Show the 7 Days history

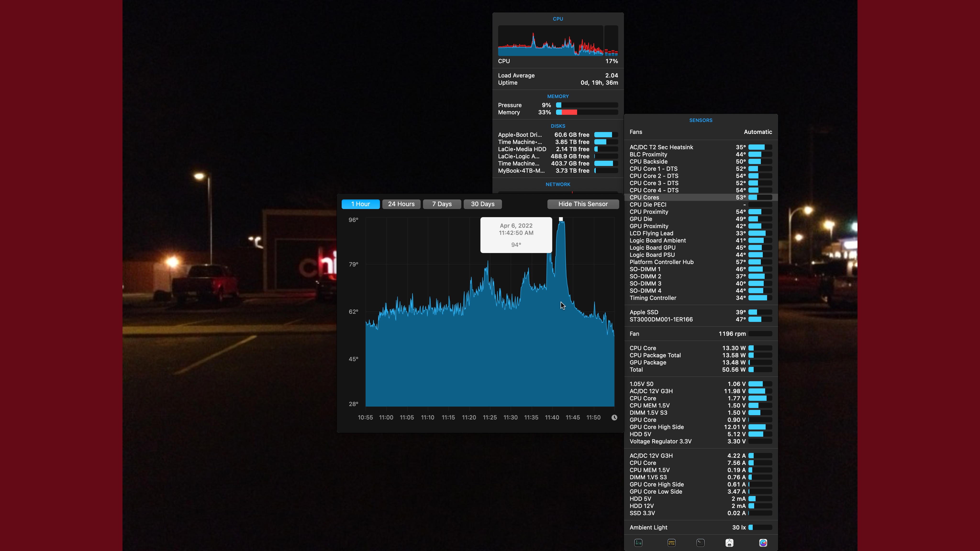(442, 204)
